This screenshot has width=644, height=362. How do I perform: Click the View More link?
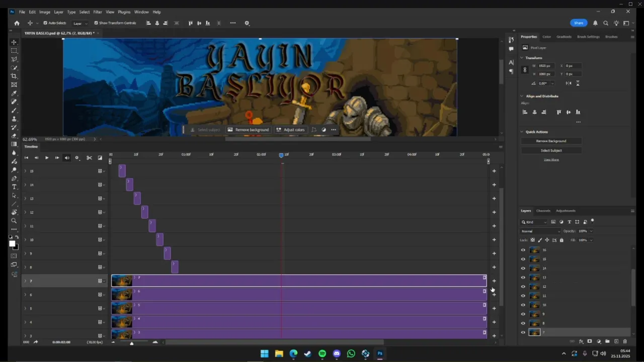[x=551, y=160]
